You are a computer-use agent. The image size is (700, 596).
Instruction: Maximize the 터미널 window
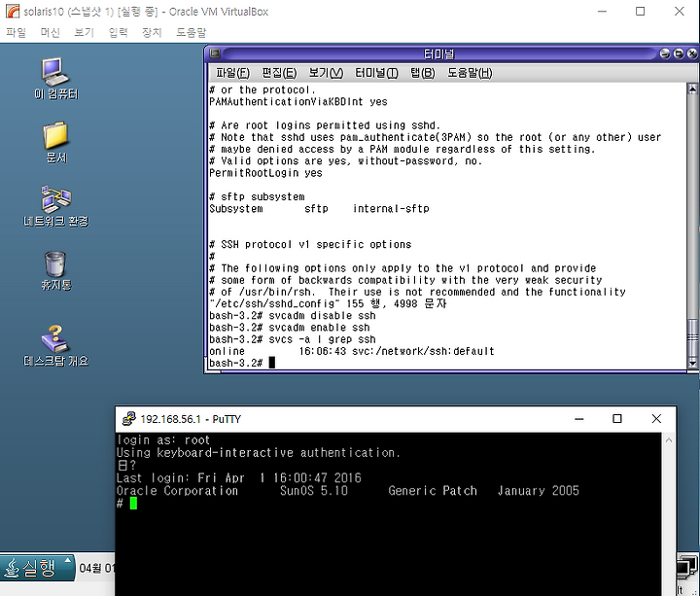point(679,54)
